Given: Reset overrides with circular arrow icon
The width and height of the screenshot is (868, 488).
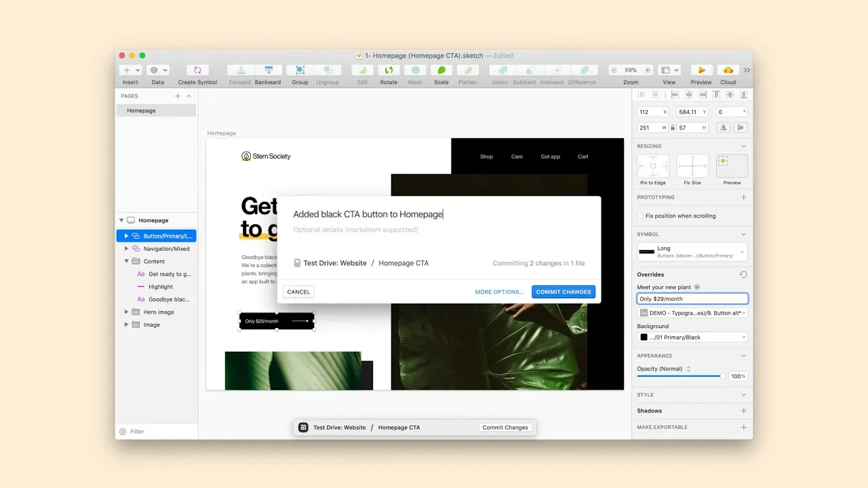Looking at the screenshot, I should pyautogui.click(x=743, y=274).
